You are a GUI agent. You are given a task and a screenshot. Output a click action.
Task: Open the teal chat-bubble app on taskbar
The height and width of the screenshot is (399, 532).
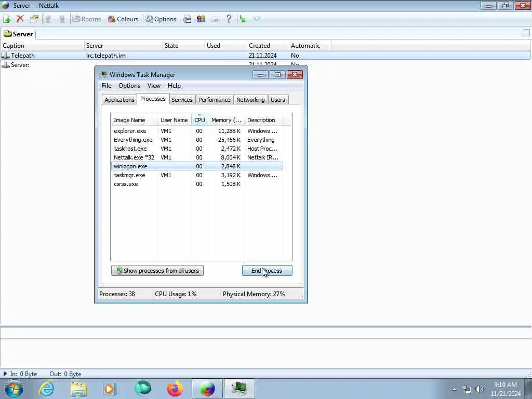point(142,389)
